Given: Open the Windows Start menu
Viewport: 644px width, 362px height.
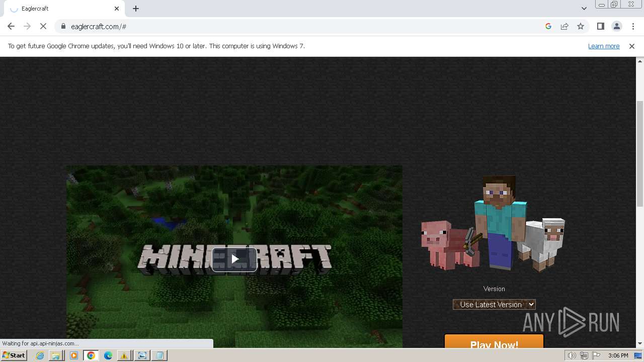Looking at the screenshot, I should (x=14, y=355).
